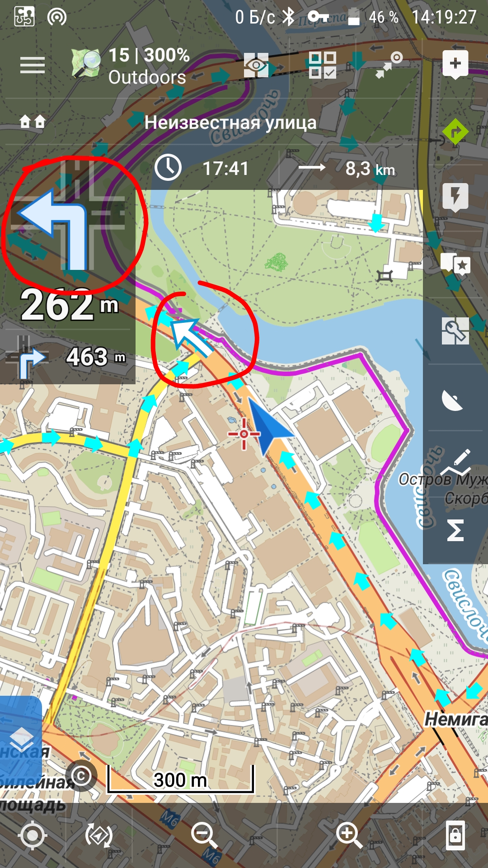Center map on my location
Image resolution: width=488 pixels, height=868 pixels.
(x=33, y=835)
